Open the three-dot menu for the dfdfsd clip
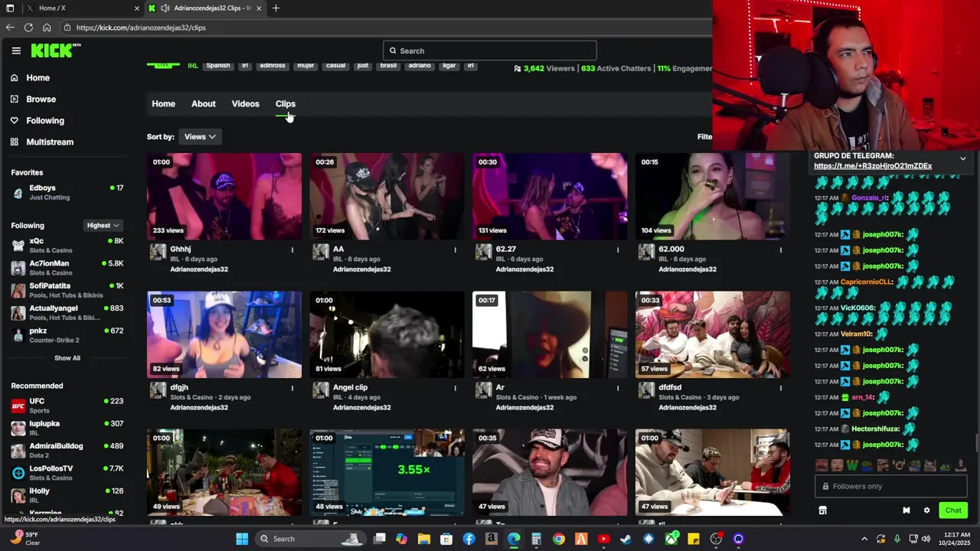 tap(781, 388)
